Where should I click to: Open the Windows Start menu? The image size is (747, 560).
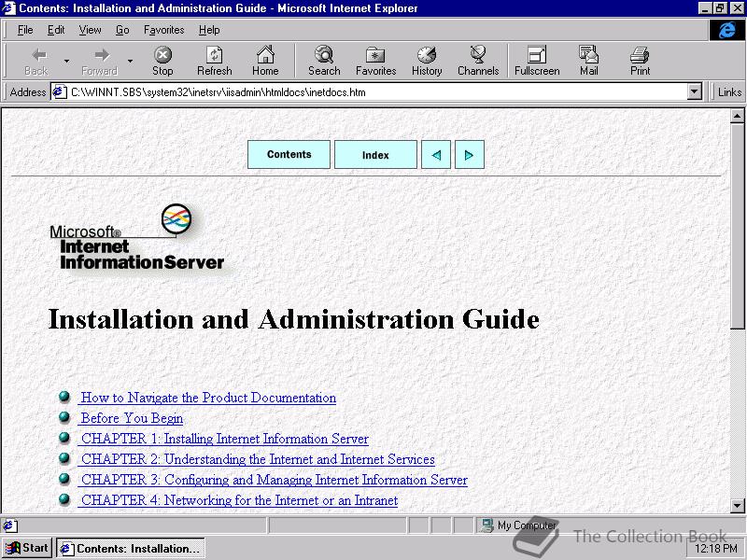27,548
